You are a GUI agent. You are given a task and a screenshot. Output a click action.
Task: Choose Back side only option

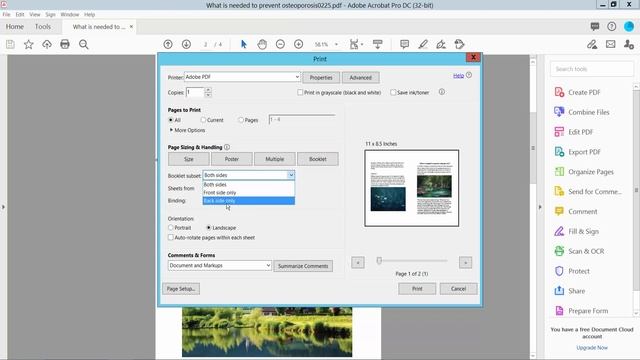pyautogui.click(x=249, y=201)
